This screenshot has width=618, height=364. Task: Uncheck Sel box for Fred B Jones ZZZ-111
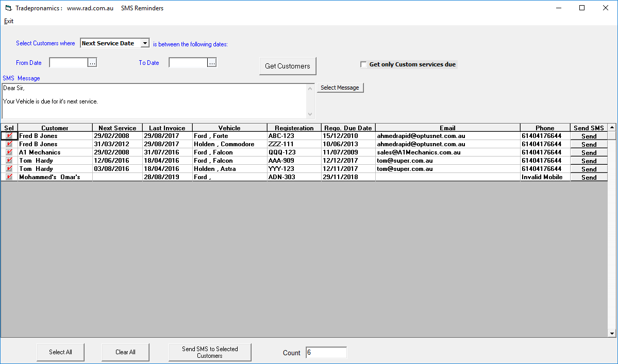point(9,144)
